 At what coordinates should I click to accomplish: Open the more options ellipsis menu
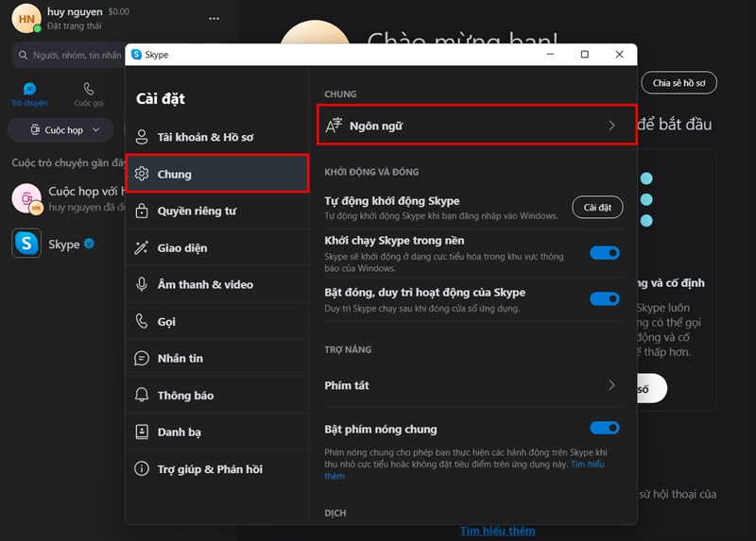[x=215, y=18]
